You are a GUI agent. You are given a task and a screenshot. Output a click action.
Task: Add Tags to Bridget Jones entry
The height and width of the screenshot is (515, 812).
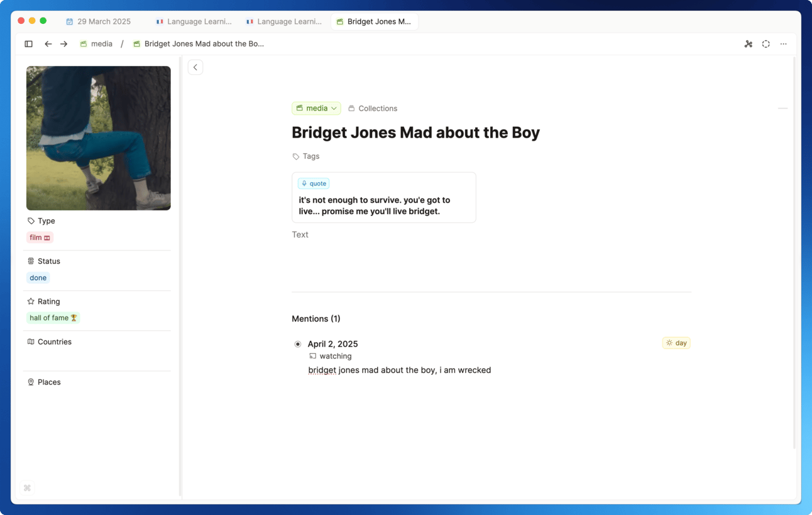[x=306, y=156]
